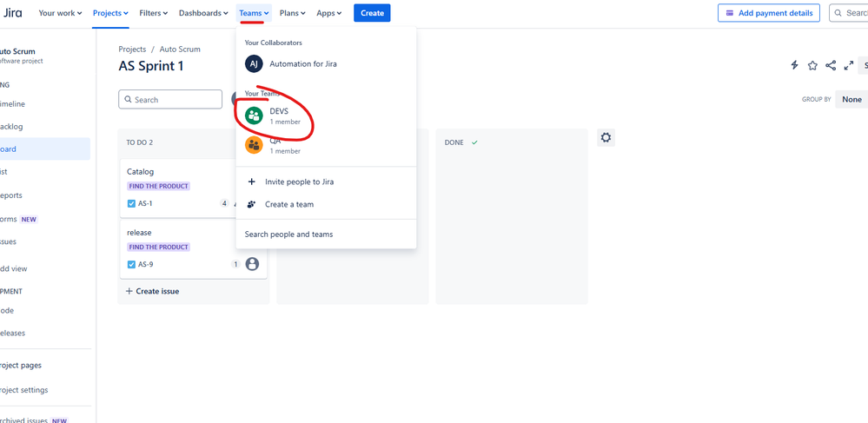Click the lightning bolt automation icon
Image resolution: width=868 pixels, height=423 pixels.
(x=794, y=65)
